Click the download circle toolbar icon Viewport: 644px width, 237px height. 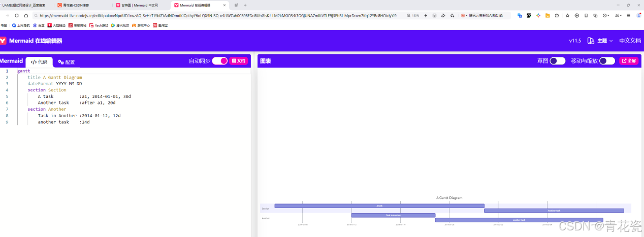577,15
